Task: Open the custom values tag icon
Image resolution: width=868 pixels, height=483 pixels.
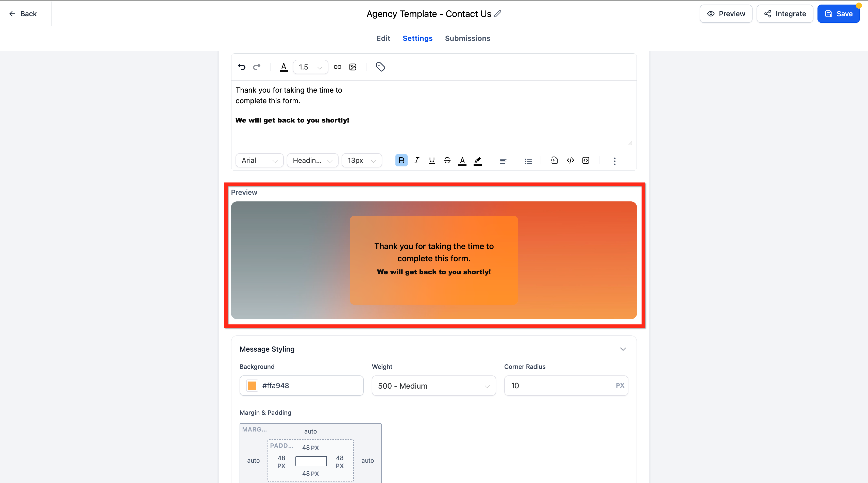Action: (380, 67)
